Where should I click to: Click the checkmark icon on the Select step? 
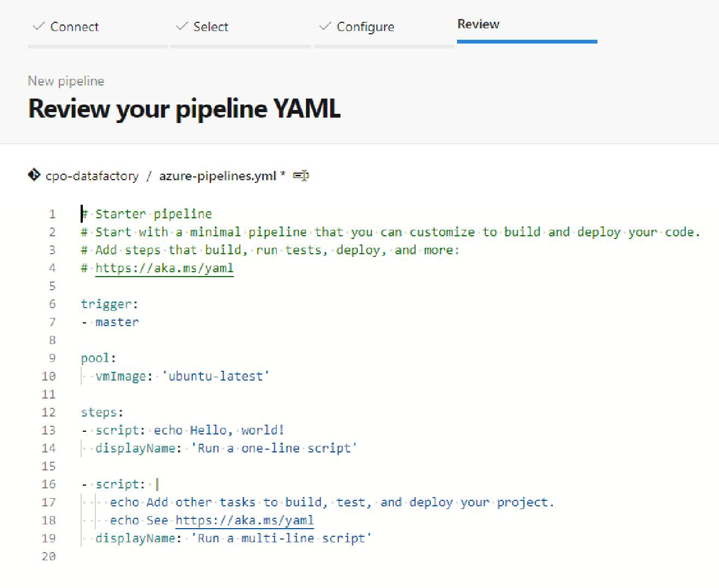[x=181, y=26]
